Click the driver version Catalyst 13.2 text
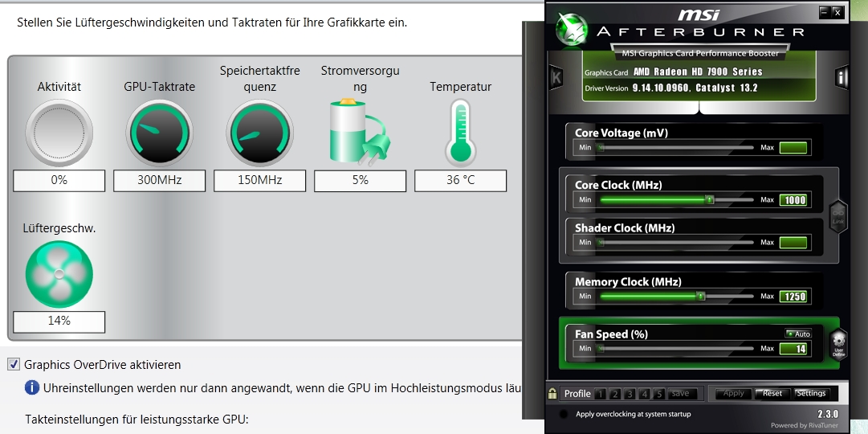Viewport: 868px width, 434px height. 695,88
